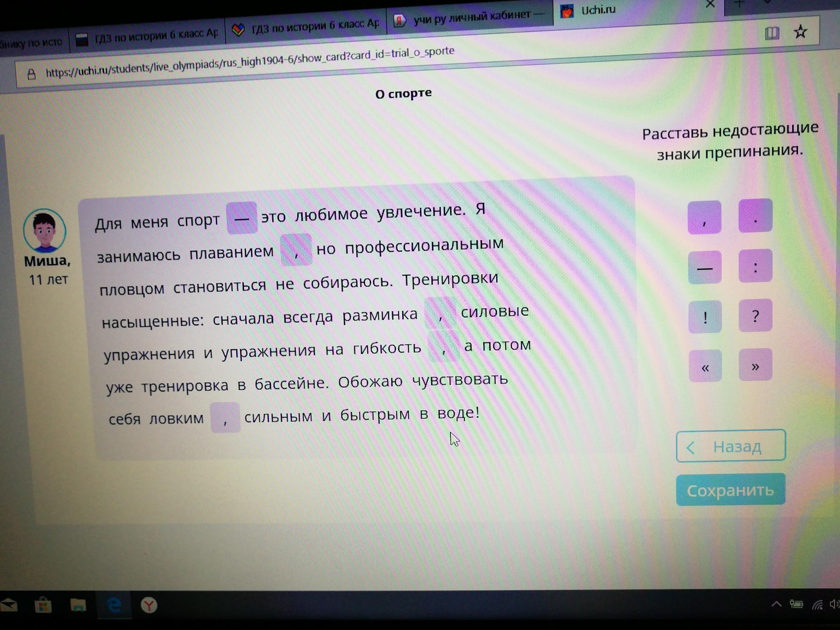840x630 pixels.
Task: Select the opening quotation mark tile
Action: click(x=705, y=367)
